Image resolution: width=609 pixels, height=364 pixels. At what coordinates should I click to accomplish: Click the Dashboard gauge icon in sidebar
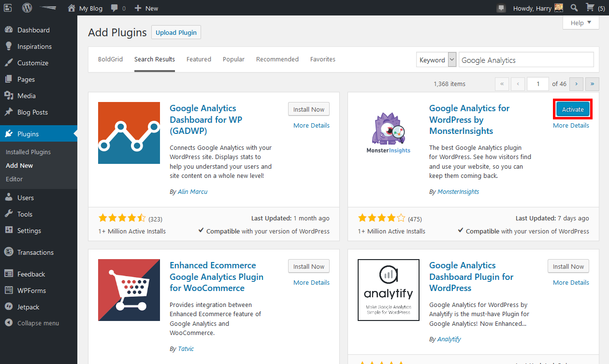9,30
